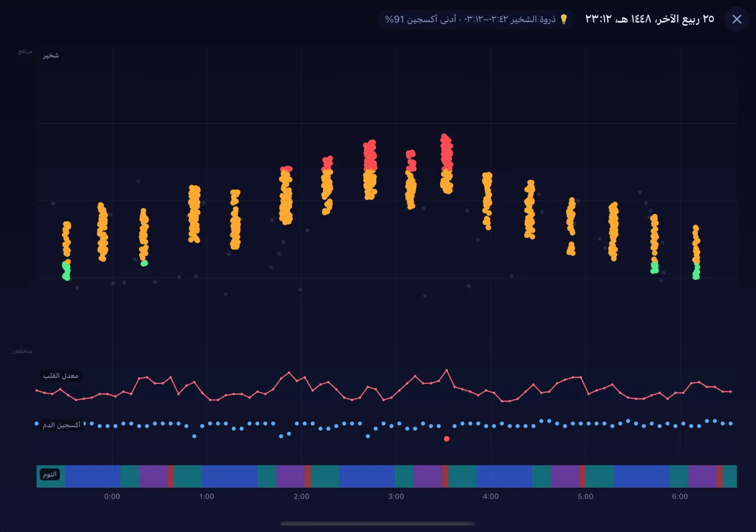Select the 5:00 time axis label

[585, 497]
